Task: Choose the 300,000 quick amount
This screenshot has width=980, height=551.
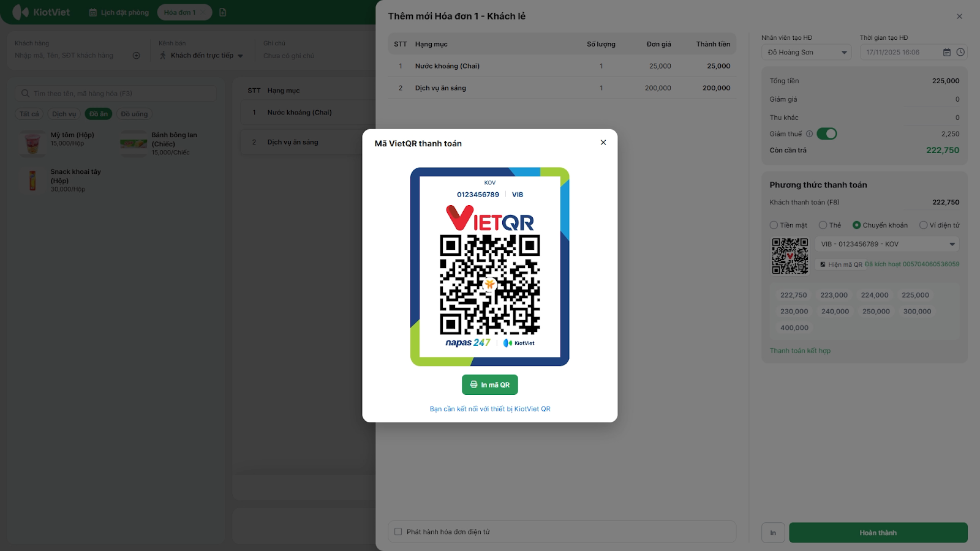Action: coord(918,312)
